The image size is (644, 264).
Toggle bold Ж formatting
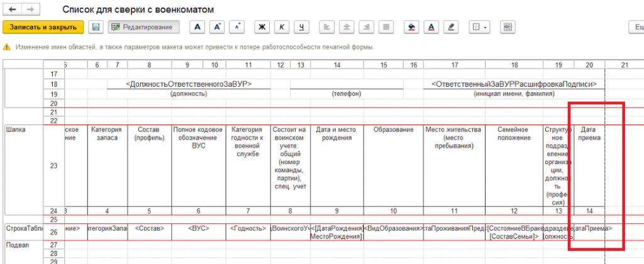pyautogui.click(x=262, y=27)
